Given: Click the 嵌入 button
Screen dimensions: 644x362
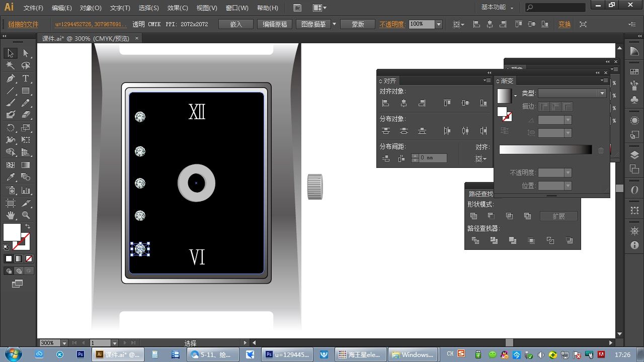Looking at the screenshot, I should [x=236, y=24].
